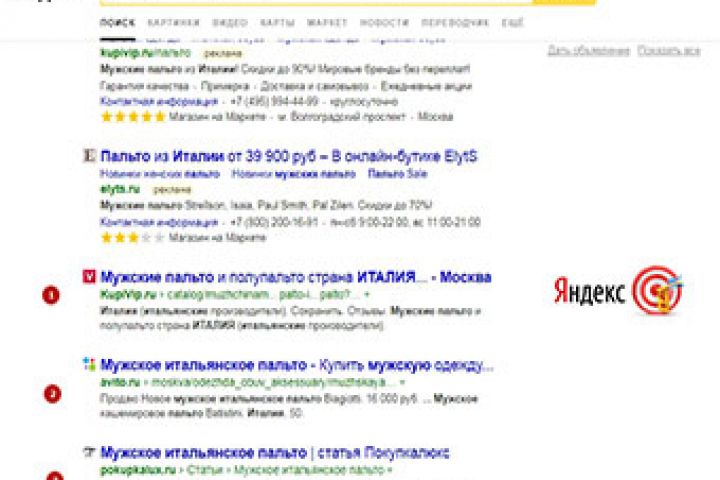Open Мужское итальянское пальто - Купить мужскую одежду result
The width and height of the screenshot is (720, 480).
(x=297, y=365)
